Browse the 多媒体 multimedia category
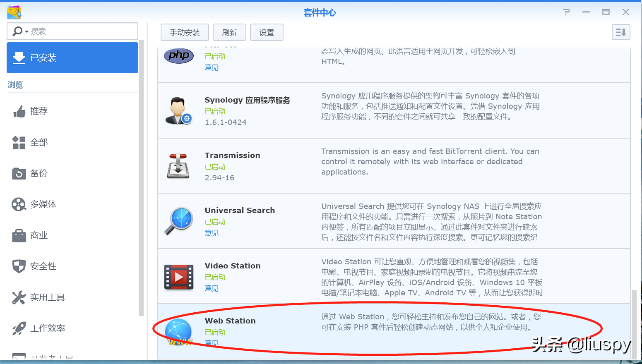The image size is (642, 364). [43, 204]
